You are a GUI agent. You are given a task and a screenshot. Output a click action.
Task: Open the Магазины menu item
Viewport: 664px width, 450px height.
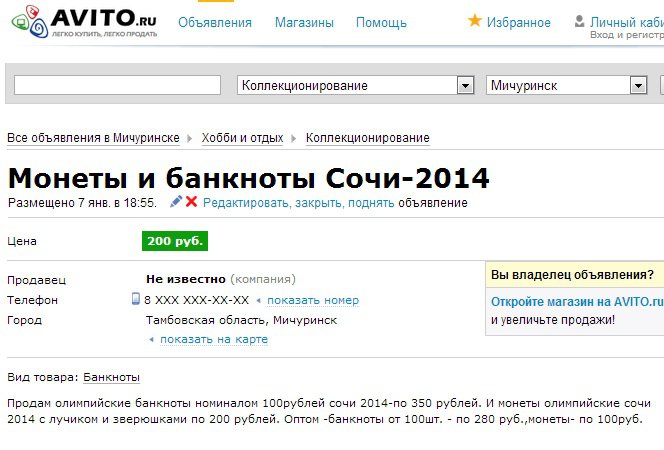[x=304, y=22]
